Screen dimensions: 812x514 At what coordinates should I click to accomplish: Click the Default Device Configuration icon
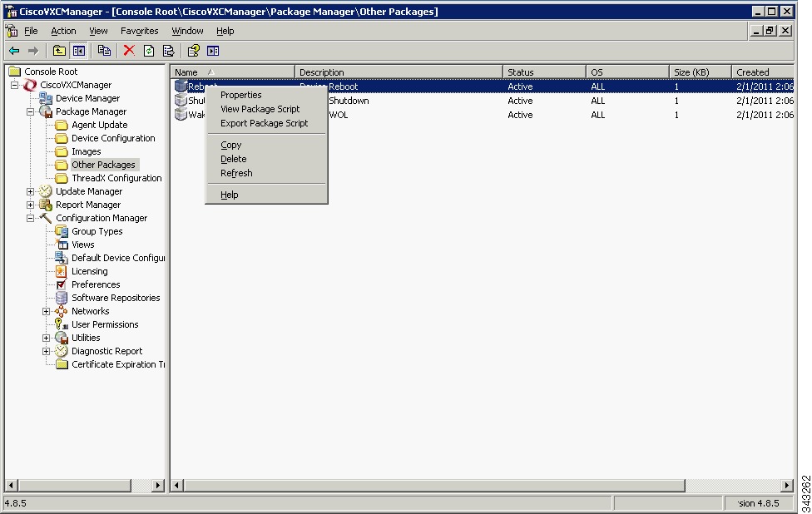click(62, 258)
